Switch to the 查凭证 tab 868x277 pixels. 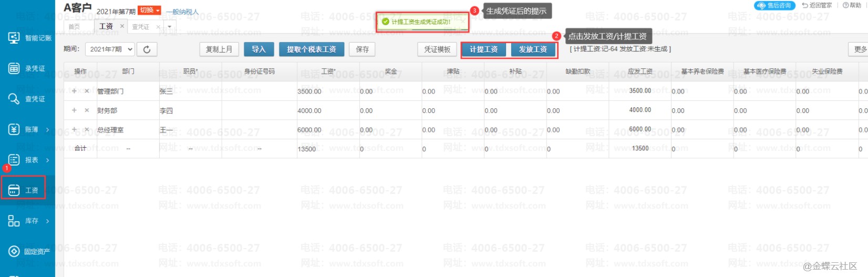pos(140,27)
